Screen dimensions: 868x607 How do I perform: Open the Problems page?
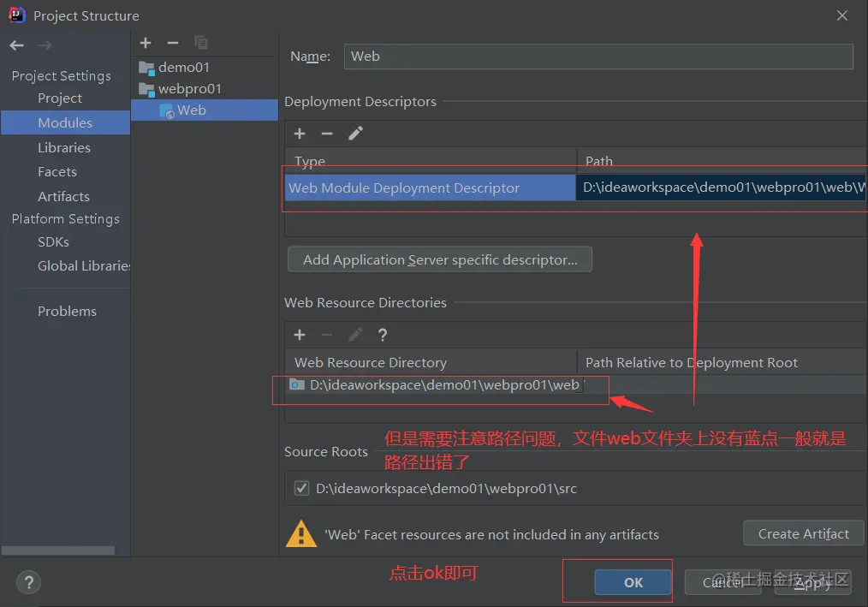click(67, 312)
